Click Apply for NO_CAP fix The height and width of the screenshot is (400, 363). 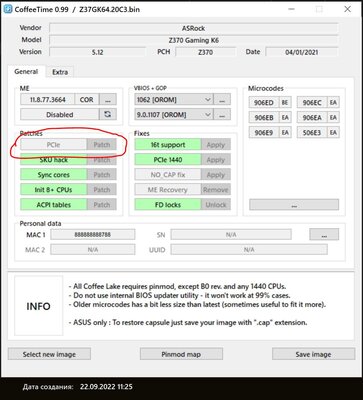click(x=216, y=175)
